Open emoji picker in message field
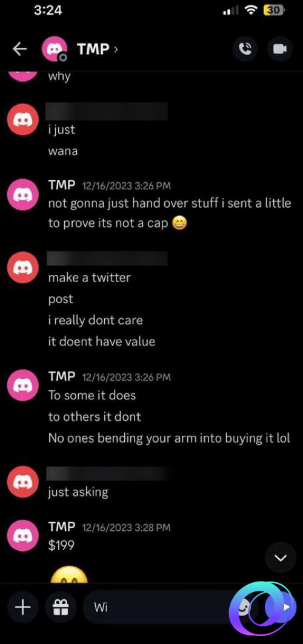This screenshot has height=644, width=303. pos(244,607)
